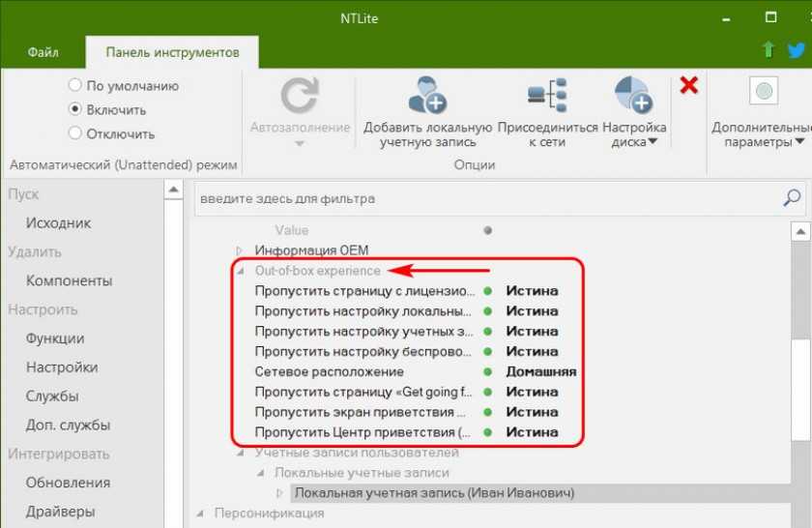Click the green up arrow icon
The height and width of the screenshot is (528, 812).
tap(768, 49)
